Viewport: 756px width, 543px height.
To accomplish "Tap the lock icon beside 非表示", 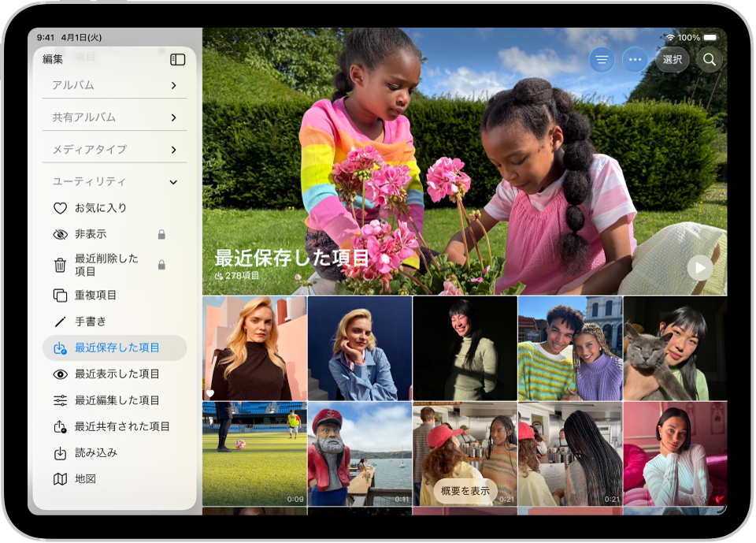I will (x=161, y=234).
